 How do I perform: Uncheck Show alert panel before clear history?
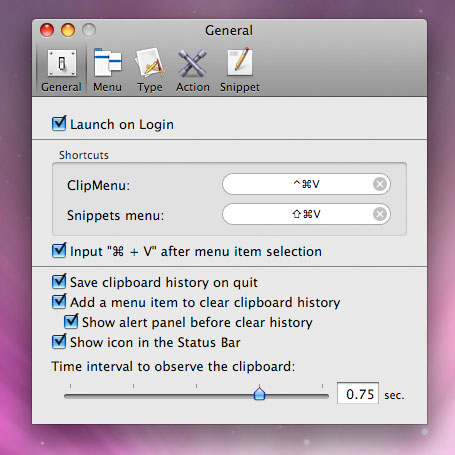[71, 322]
